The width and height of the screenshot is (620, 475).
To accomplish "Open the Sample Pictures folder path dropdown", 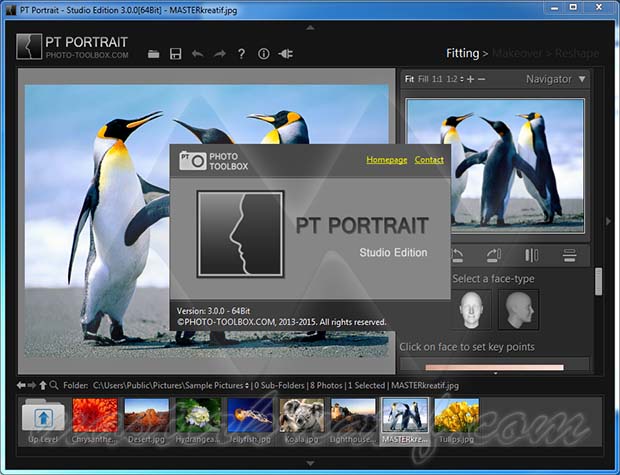I will point(247,385).
